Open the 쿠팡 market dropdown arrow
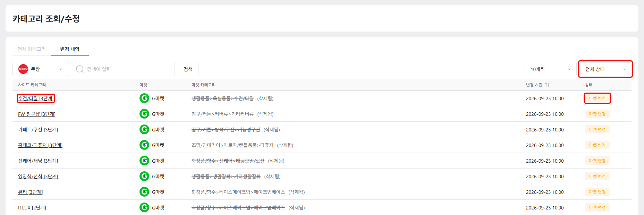 point(61,69)
